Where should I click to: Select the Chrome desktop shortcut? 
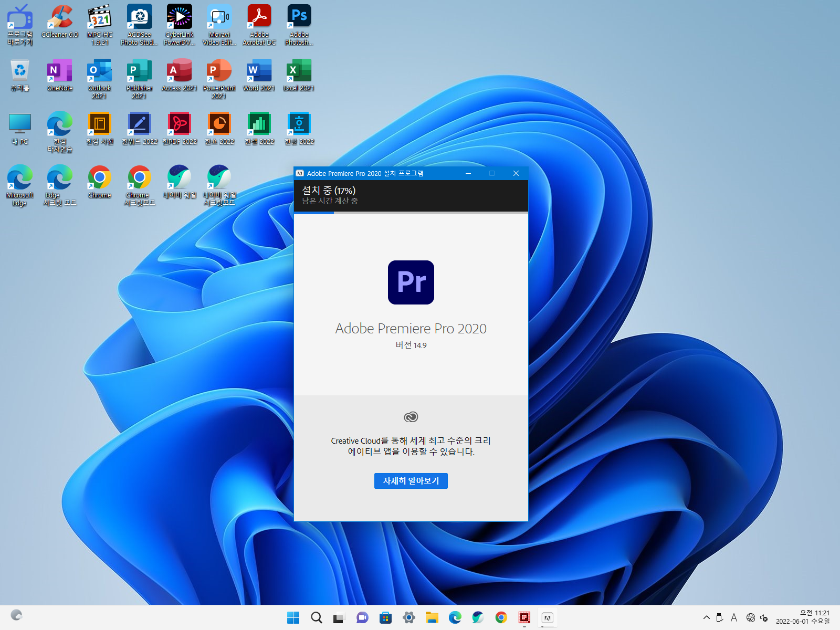coord(100,182)
